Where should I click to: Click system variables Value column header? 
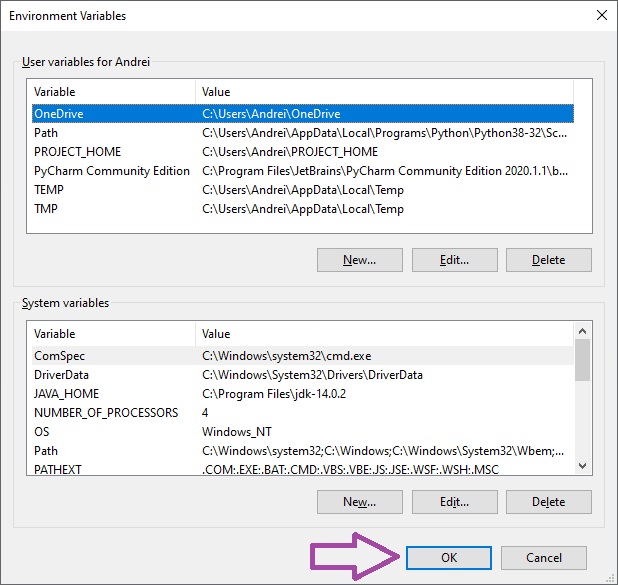tap(385, 334)
